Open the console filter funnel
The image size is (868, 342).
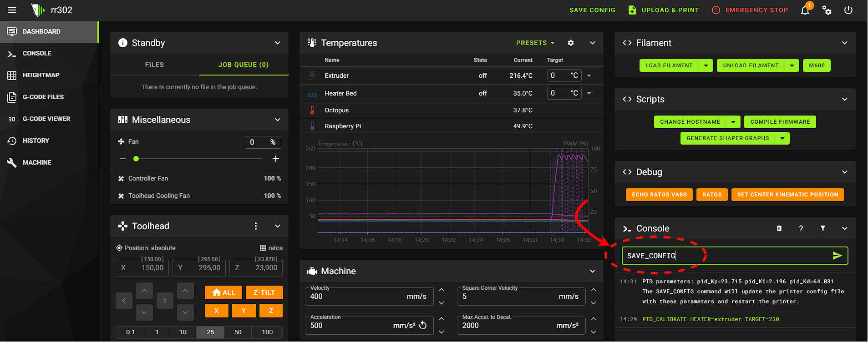[823, 228]
